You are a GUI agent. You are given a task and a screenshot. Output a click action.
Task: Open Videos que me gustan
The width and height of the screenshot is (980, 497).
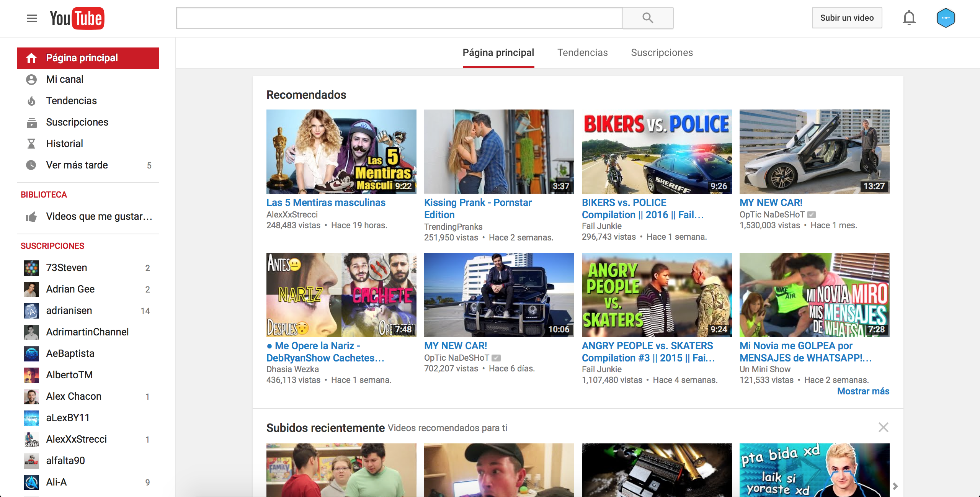(99, 216)
